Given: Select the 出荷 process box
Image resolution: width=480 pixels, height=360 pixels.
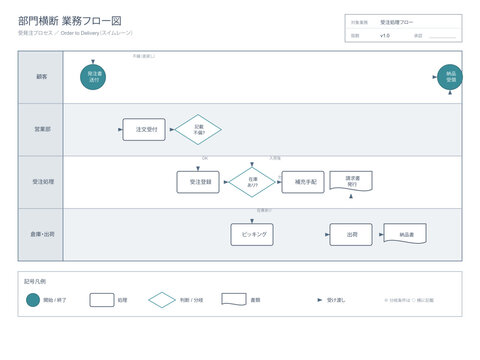Looking at the screenshot, I should (x=351, y=234).
